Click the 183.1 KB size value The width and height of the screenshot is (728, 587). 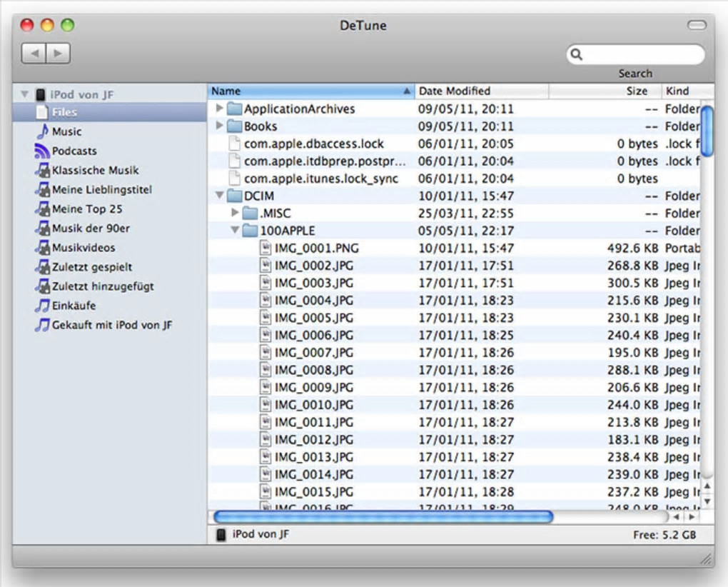coord(633,440)
